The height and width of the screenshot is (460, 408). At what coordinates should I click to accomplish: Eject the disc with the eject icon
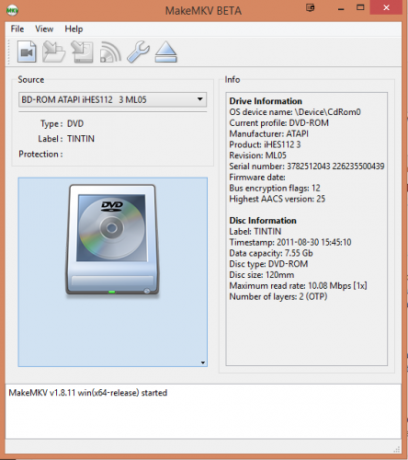(x=166, y=52)
